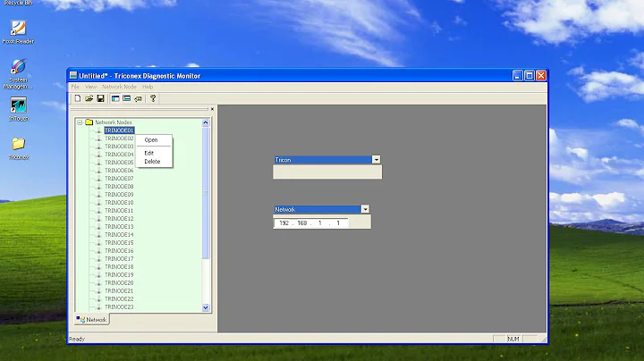
Task: Click the 168 octet in IP field
Action: pyautogui.click(x=302, y=223)
